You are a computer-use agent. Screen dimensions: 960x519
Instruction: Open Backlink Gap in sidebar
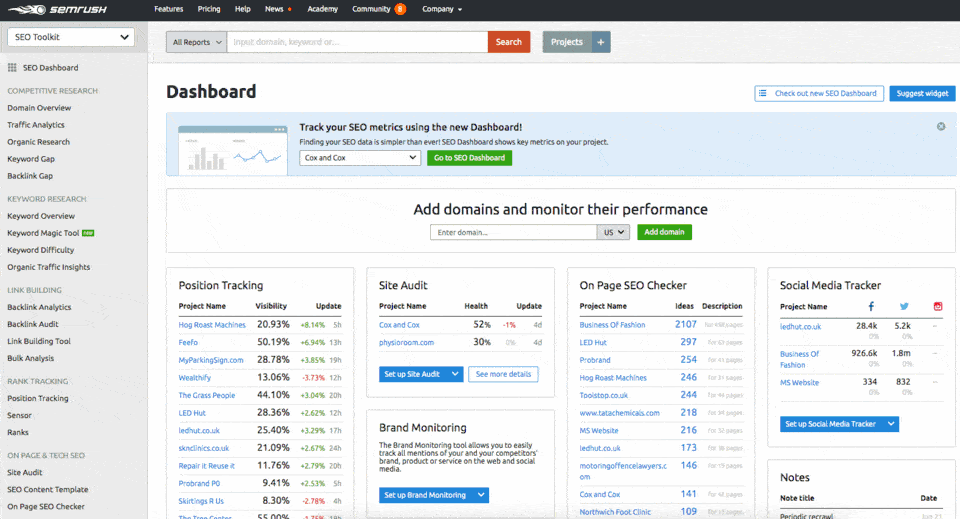pyautogui.click(x=30, y=176)
